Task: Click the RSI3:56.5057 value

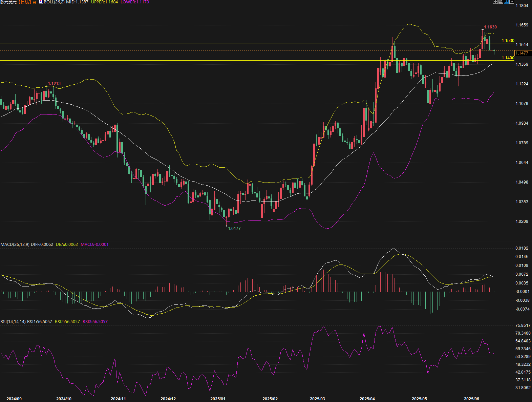Action: click(95, 321)
